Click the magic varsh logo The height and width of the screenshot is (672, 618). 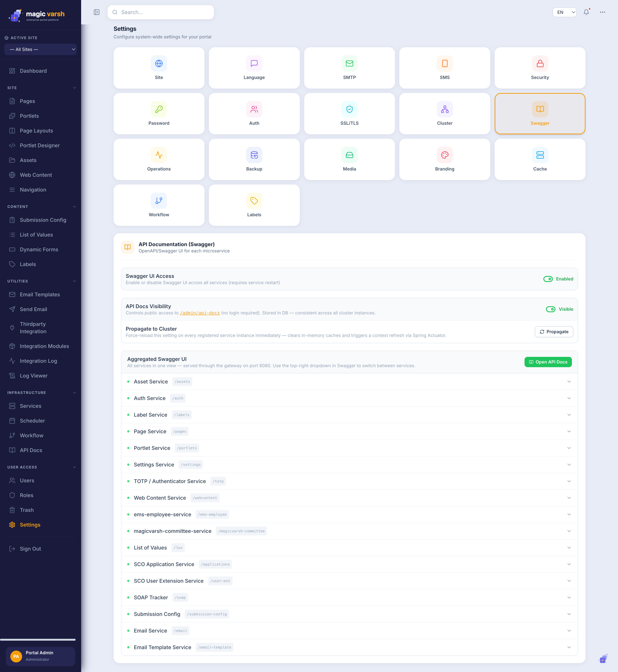[37, 15]
